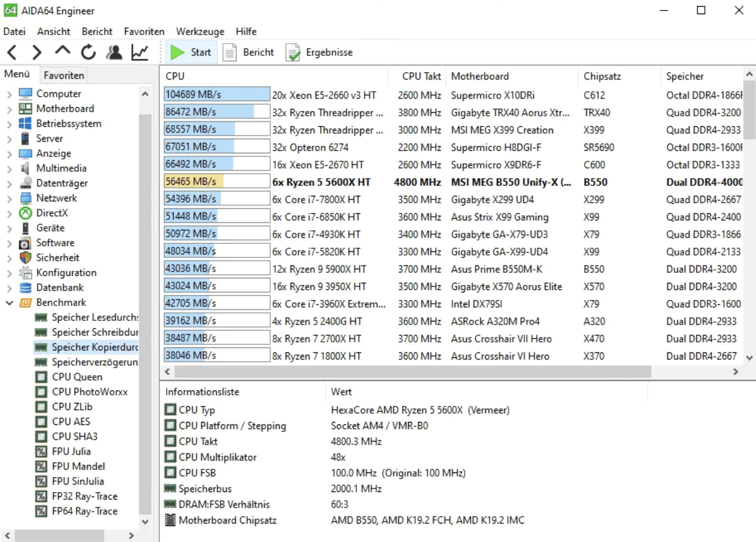Expand the Motherboard tree node

click(x=9, y=109)
